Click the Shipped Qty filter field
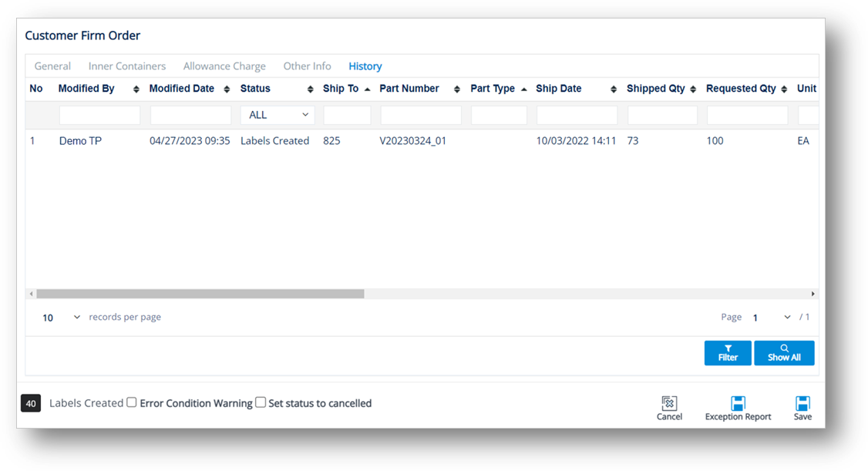868x471 pixels. [x=662, y=115]
